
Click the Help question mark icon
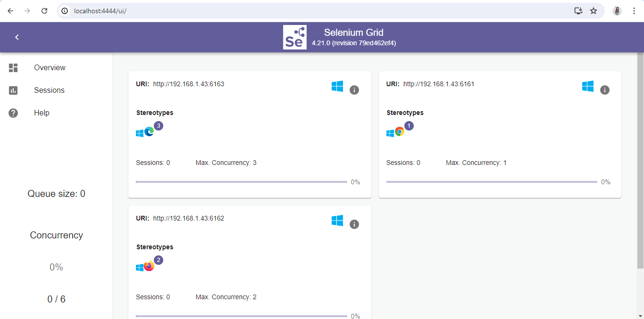(x=13, y=113)
